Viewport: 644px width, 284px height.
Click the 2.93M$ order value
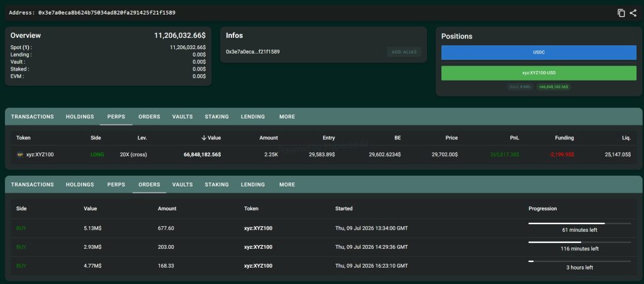[x=92, y=247]
